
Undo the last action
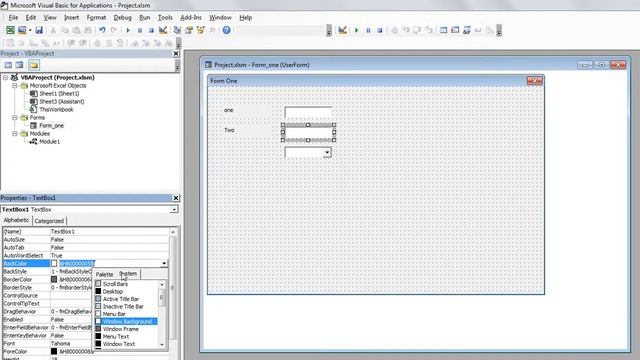coord(102,30)
